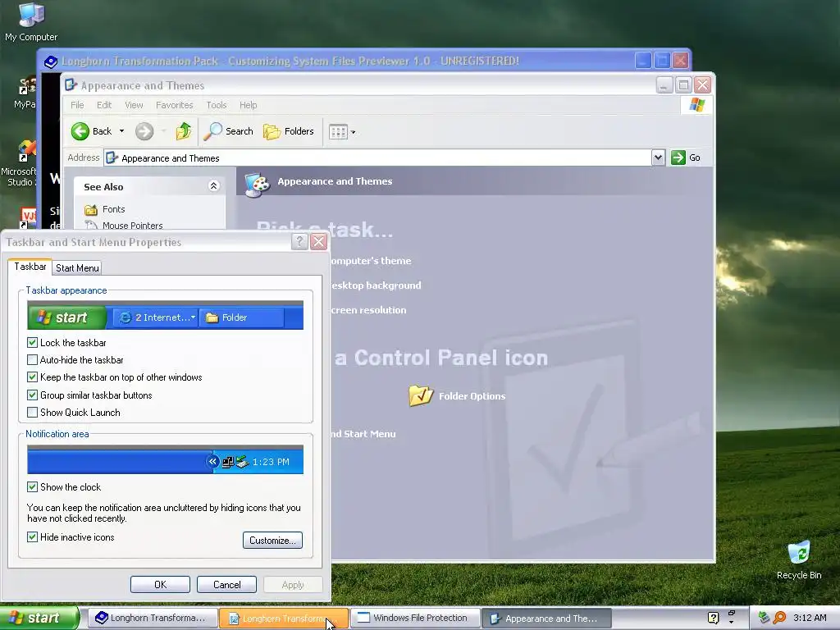Open Search in Appearance and Themes toolbar
The height and width of the screenshot is (630, 840).
point(229,131)
